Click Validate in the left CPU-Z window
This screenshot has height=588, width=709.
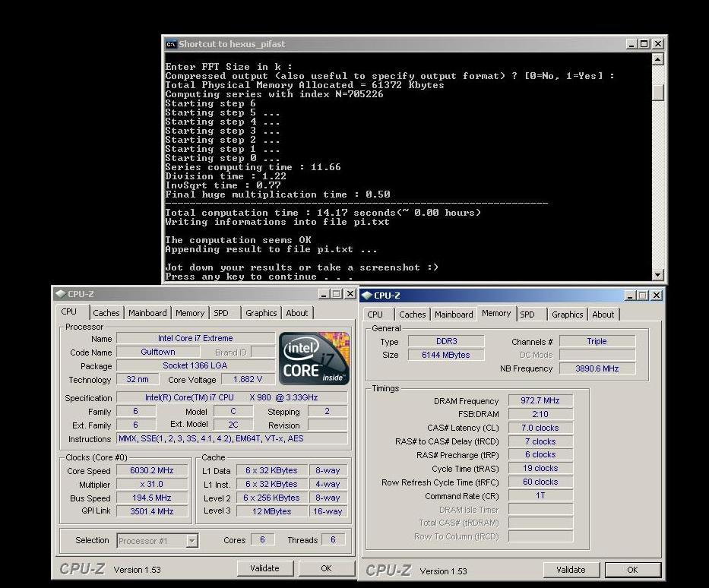(x=265, y=568)
